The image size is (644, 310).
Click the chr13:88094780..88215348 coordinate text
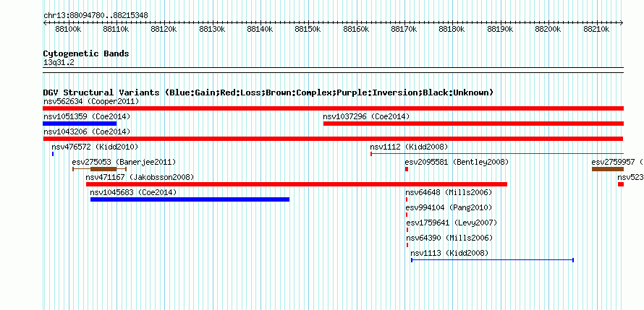(x=96, y=15)
